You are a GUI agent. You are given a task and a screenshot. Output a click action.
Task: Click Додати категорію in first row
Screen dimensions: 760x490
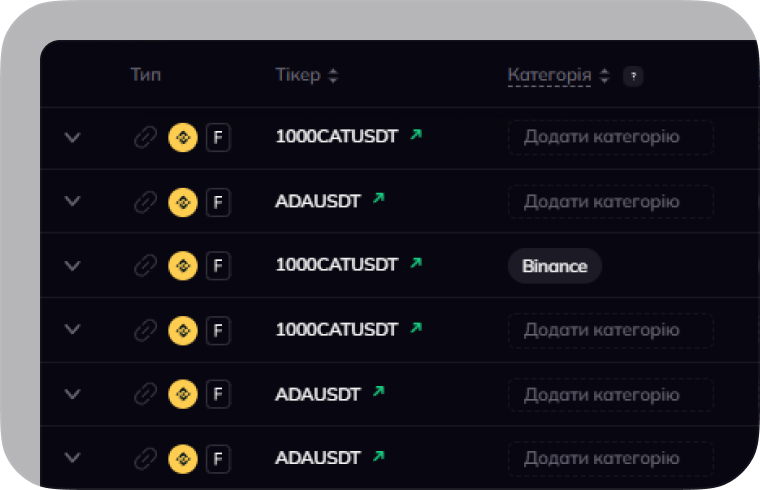[x=610, y=137]
